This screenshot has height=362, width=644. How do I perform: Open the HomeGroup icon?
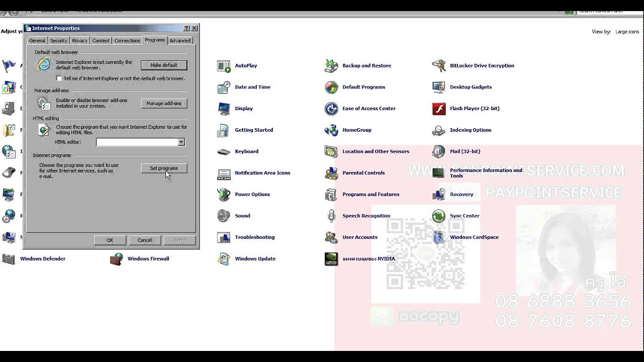(332, 130)
